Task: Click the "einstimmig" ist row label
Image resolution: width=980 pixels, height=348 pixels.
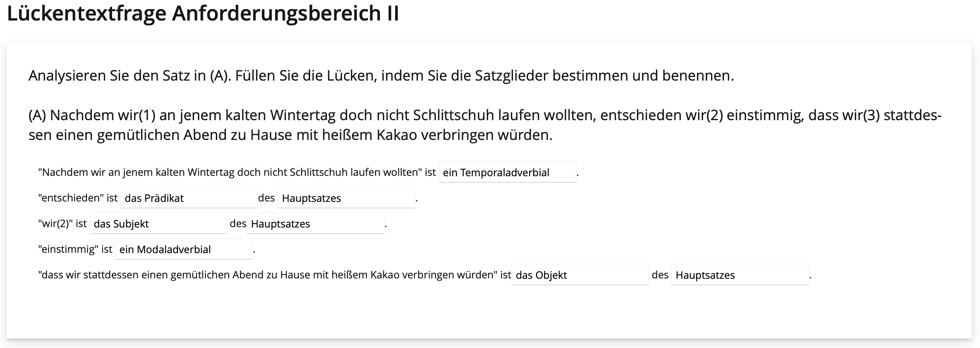Action: (75, 249)
